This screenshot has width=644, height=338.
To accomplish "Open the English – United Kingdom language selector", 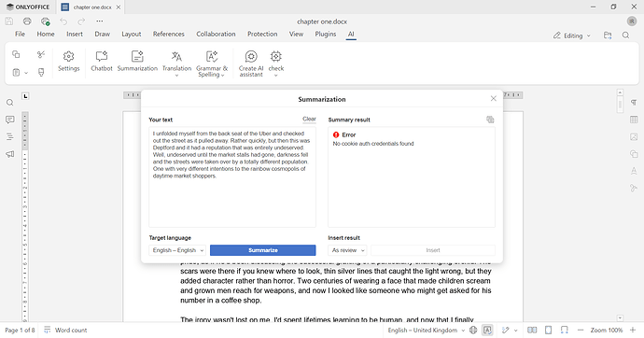I will tap(427, 330).
